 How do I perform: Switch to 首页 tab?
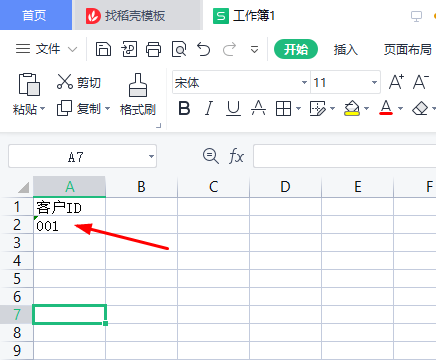click(35, 15)
